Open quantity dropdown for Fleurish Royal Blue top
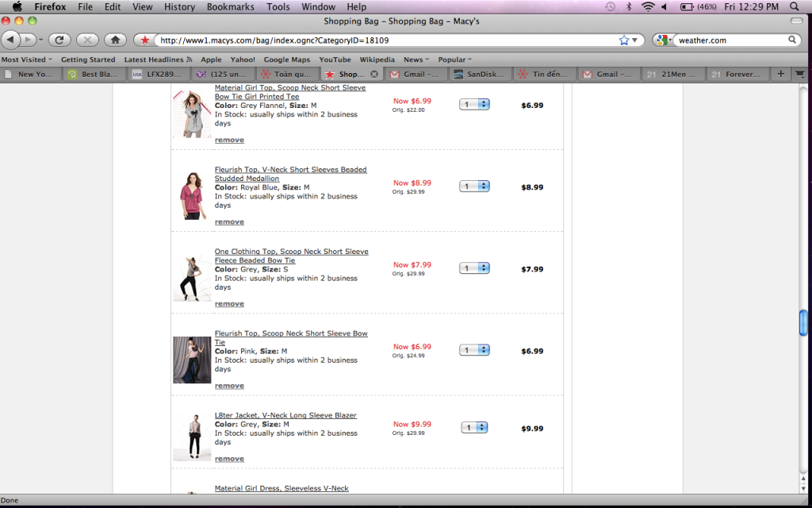The height and width of the screenshot is (508, 812). click(x=474, y=187)
